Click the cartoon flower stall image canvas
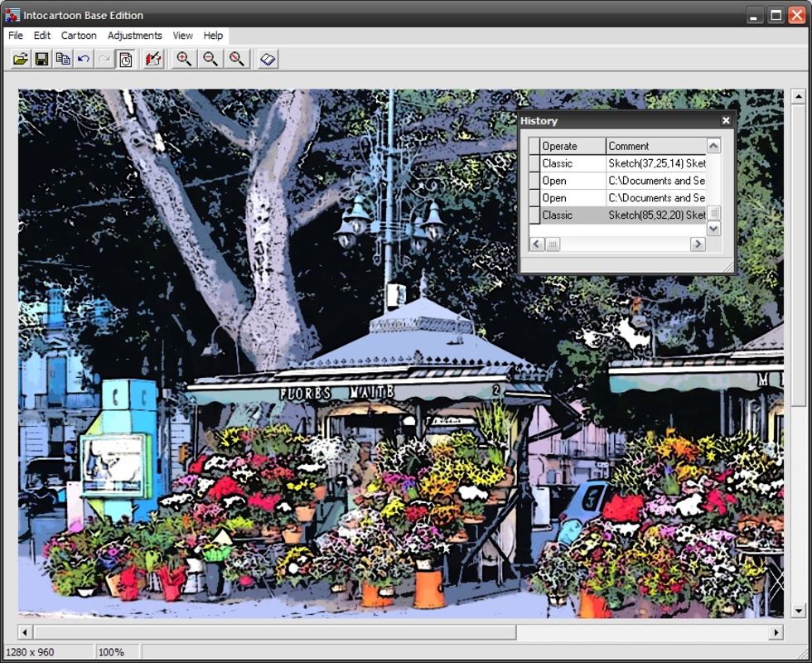This screenshot has width=812, height=663. 401,353
